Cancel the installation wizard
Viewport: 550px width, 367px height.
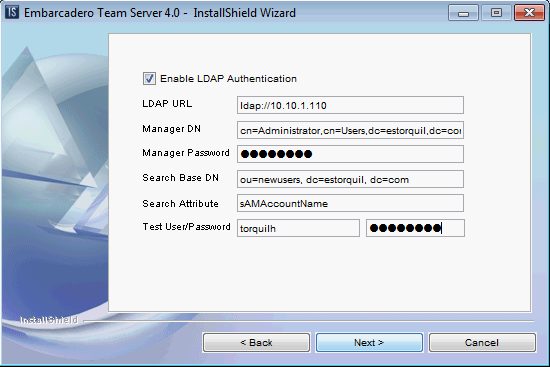point(482,342)
